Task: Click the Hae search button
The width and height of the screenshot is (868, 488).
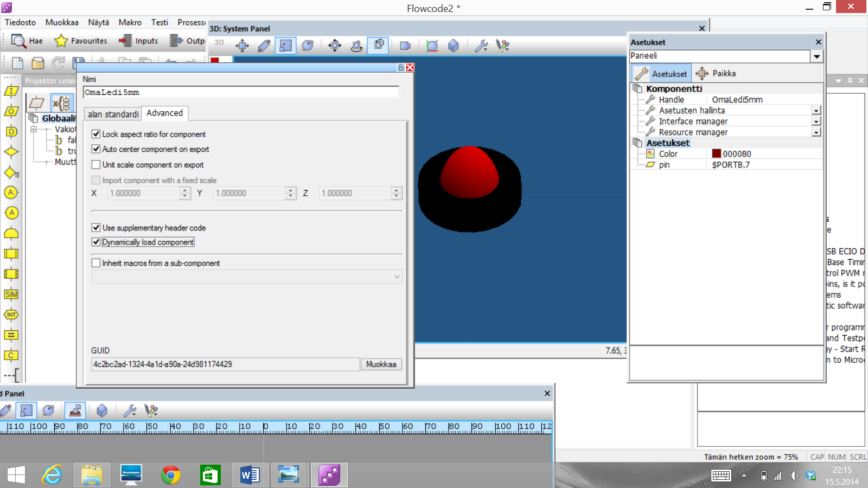Action: click(27, 41)
